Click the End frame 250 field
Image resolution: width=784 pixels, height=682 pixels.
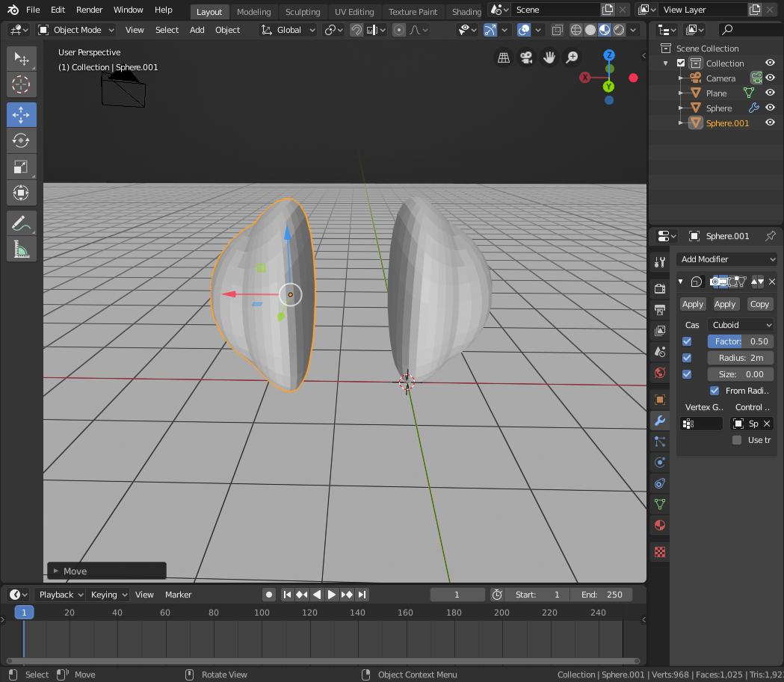tap(602, 595)
